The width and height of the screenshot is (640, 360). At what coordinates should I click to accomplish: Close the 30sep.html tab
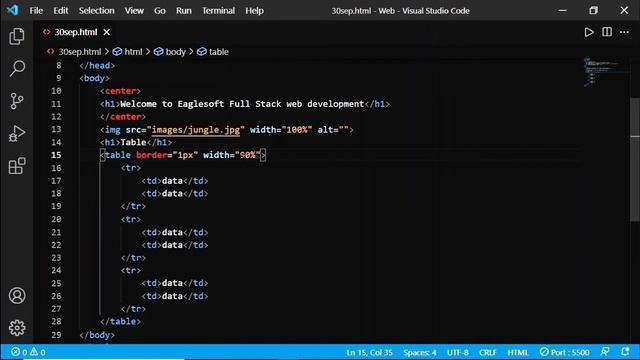pos(107,32)
